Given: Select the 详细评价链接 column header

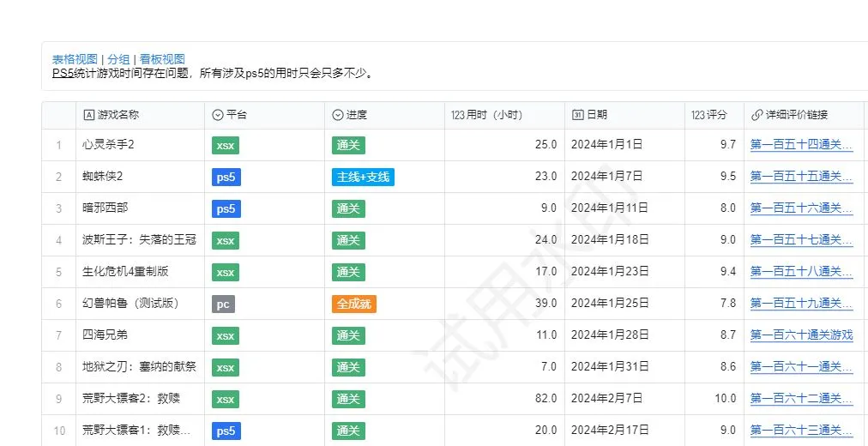Looking at the screenshot, I should (805, 115).
